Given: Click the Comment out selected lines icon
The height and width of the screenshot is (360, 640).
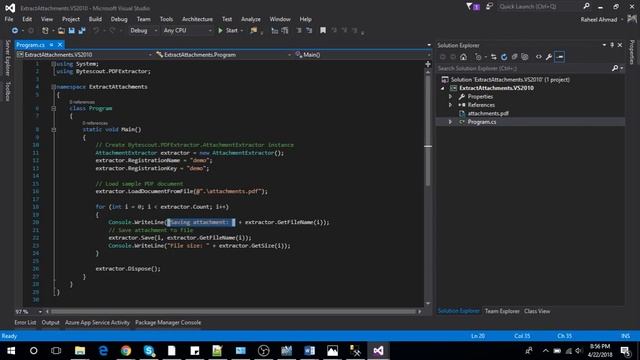Looking at the screenshot, I should tap(299, 31).
